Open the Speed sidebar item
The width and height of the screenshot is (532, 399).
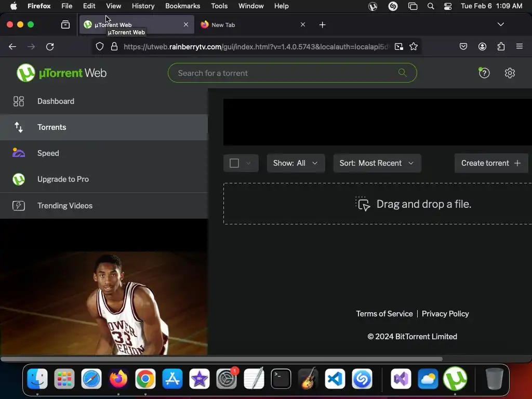[x=103, y=153]
